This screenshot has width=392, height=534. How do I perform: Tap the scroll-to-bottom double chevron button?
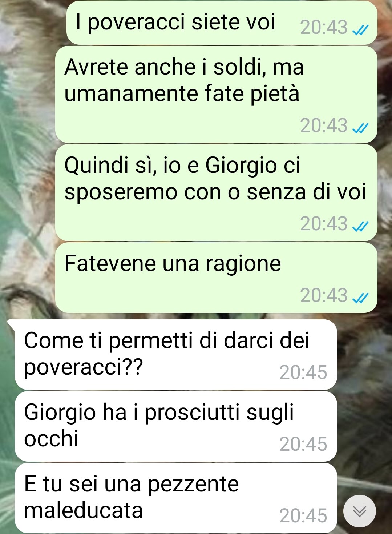pos(359,511)
